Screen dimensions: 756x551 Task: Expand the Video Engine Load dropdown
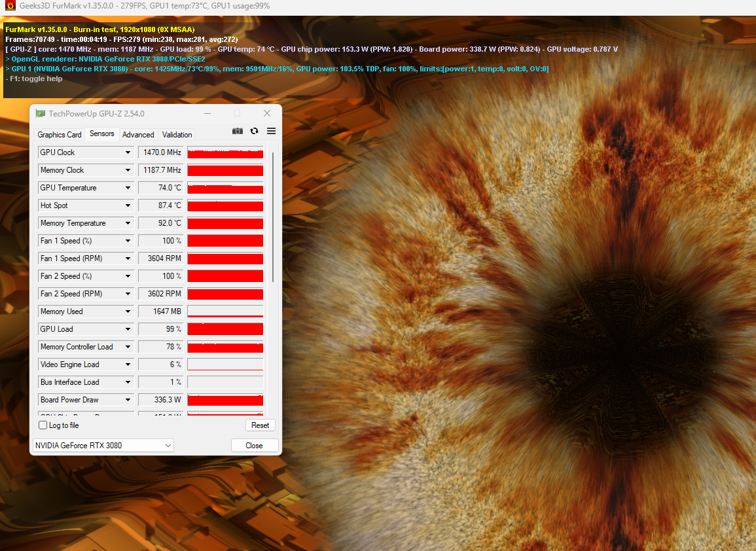pyautogui.click(x=128, y=364)
